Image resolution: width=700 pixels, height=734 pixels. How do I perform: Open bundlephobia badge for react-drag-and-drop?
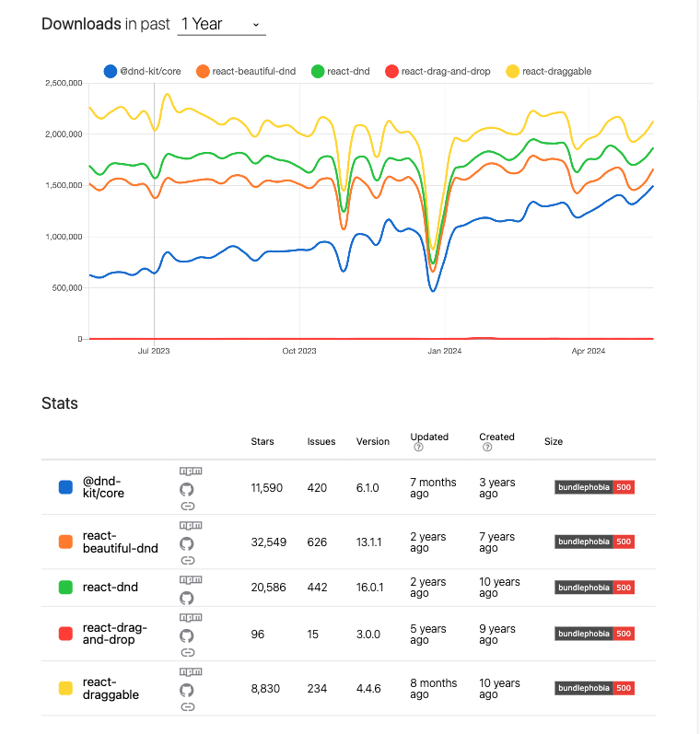pyautogui.click(x=595, y=634)
